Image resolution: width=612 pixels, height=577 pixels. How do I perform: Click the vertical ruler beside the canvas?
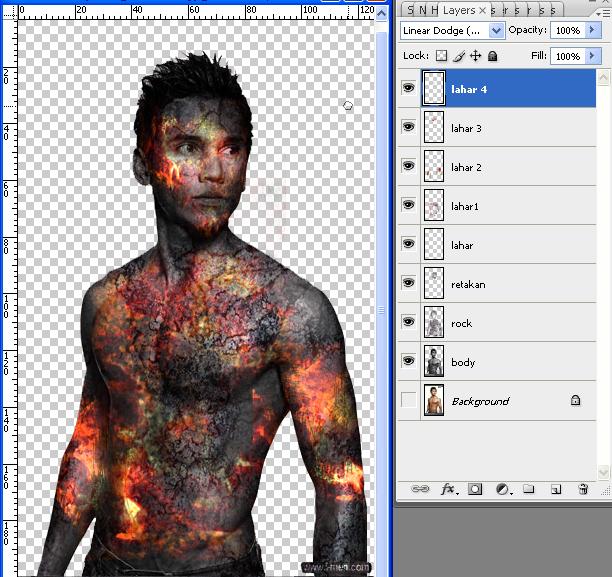[10, 299]
